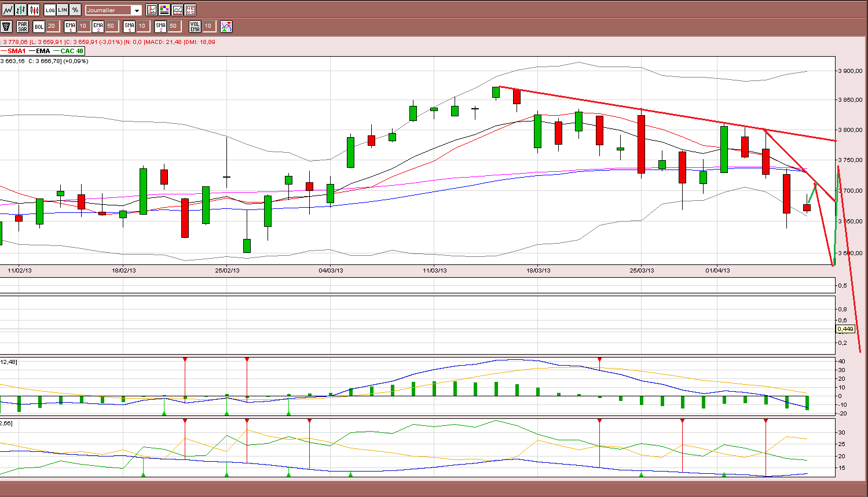Toggle the VOL EMA indicator button

click(195, 26)
